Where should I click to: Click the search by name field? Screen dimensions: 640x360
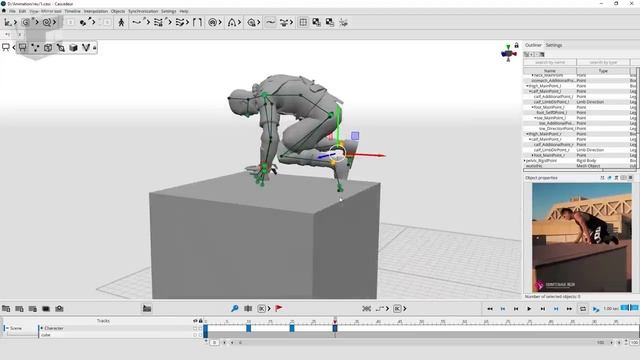[x=550, y=62]
